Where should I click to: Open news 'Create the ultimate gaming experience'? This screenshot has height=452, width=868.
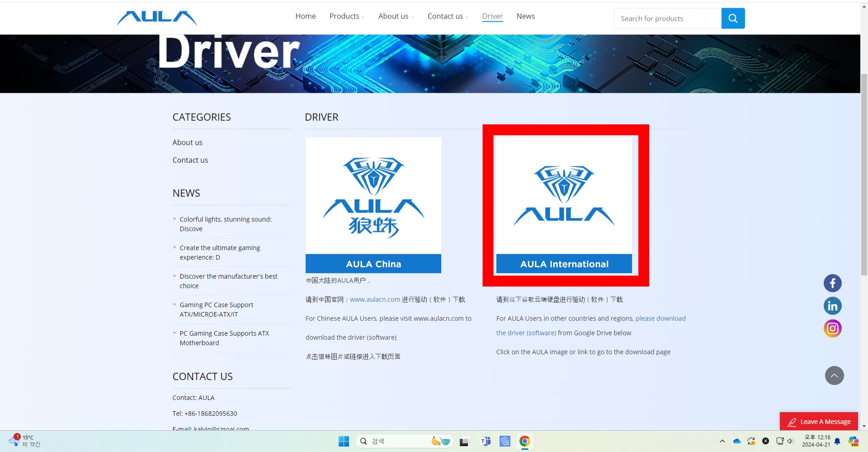(220, 252)
